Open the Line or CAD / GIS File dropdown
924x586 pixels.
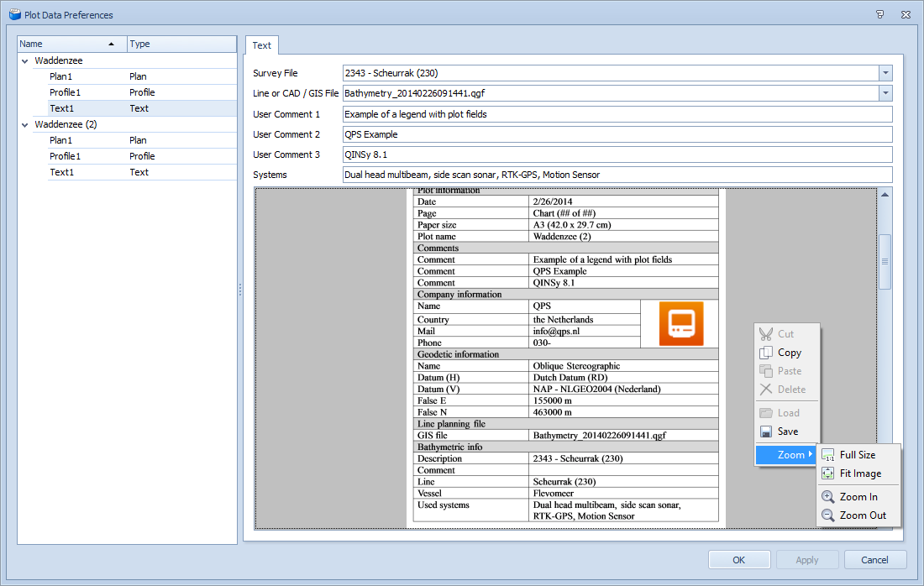click(885, 93)
